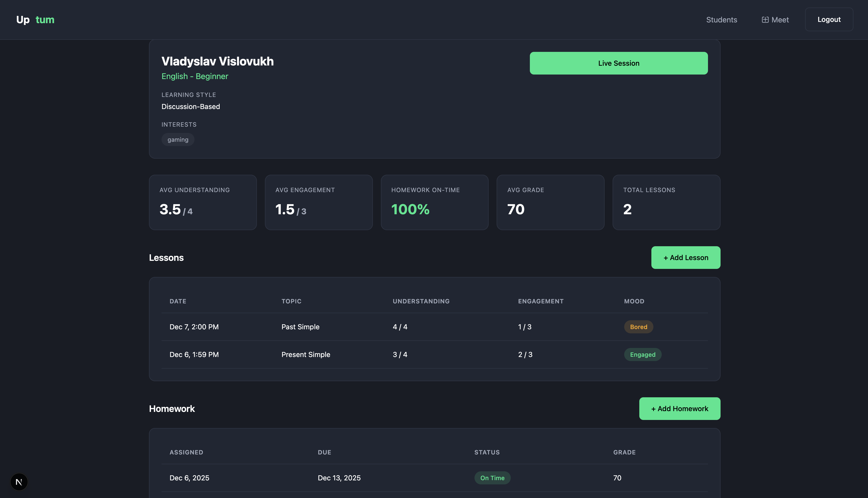Click the + Add Lesson button
This screenshot has height=498, width=868.
coord(686,258)
